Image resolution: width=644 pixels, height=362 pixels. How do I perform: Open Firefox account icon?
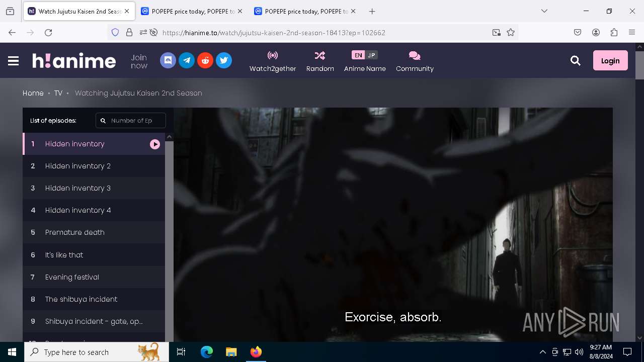(596, 32)
